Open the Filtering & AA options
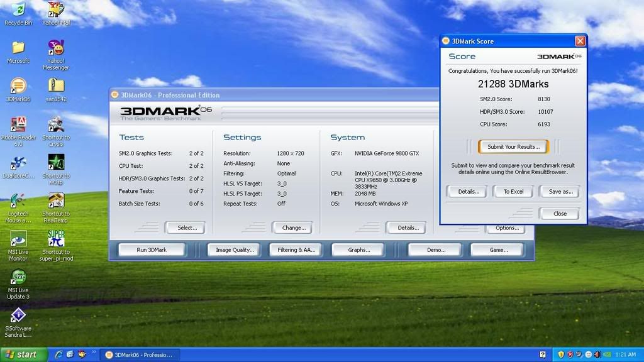The image size is (644, 362). [296, 250]
